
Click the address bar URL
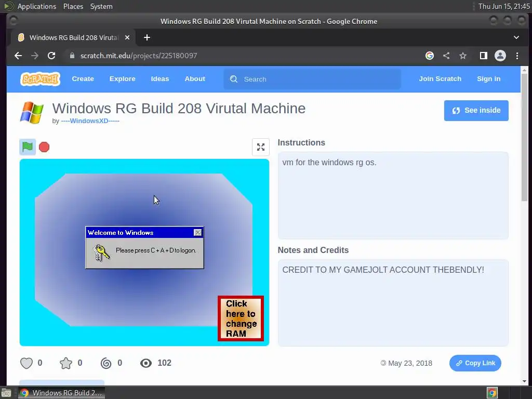[x=138, y=56]
